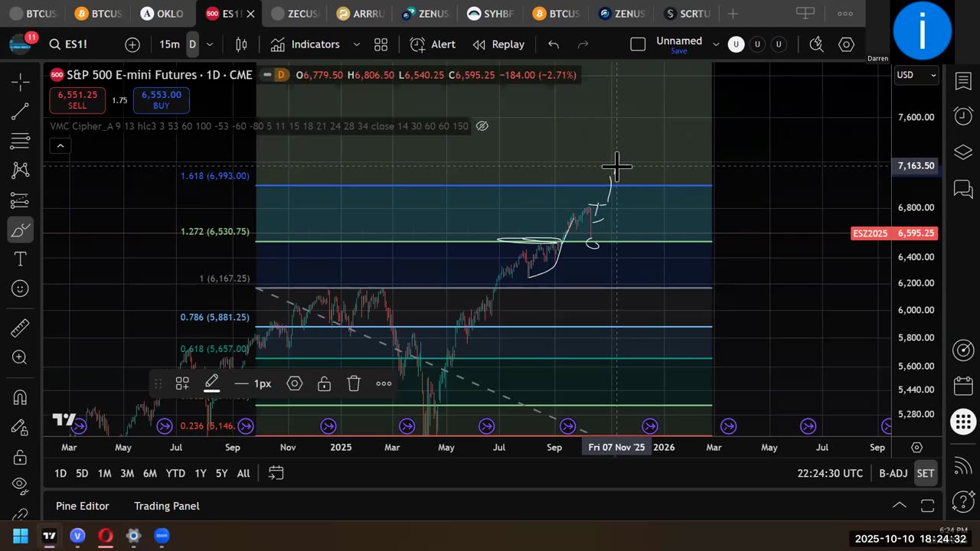This screenshot has height=551, width=980.
Task: Open the candlestick chart type menu
Action: [x=241, y=44]
